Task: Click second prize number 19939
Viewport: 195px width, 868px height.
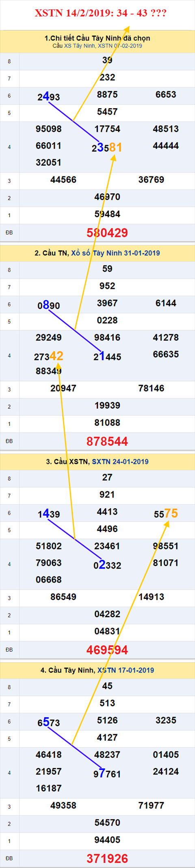Action: point(107,405)
